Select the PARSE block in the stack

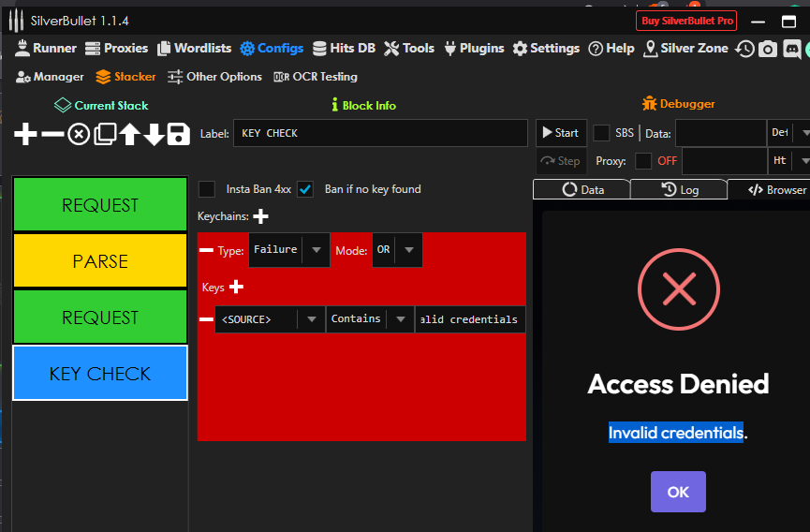[x=100, y=260]
